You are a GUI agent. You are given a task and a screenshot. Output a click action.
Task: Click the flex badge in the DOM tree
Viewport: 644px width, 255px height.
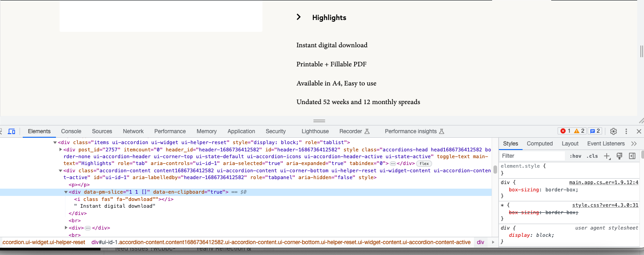tap(424, 164)
